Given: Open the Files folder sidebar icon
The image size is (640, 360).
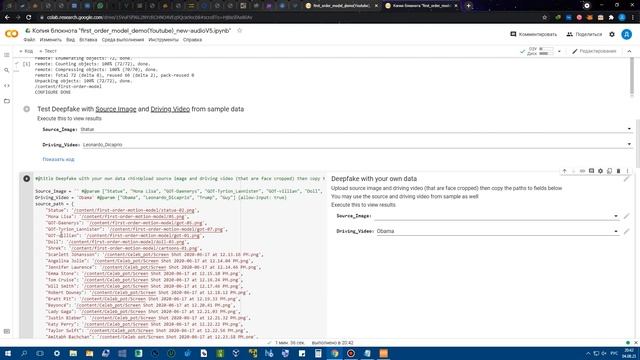Looking at the screenshot, I should pos(7,101).
